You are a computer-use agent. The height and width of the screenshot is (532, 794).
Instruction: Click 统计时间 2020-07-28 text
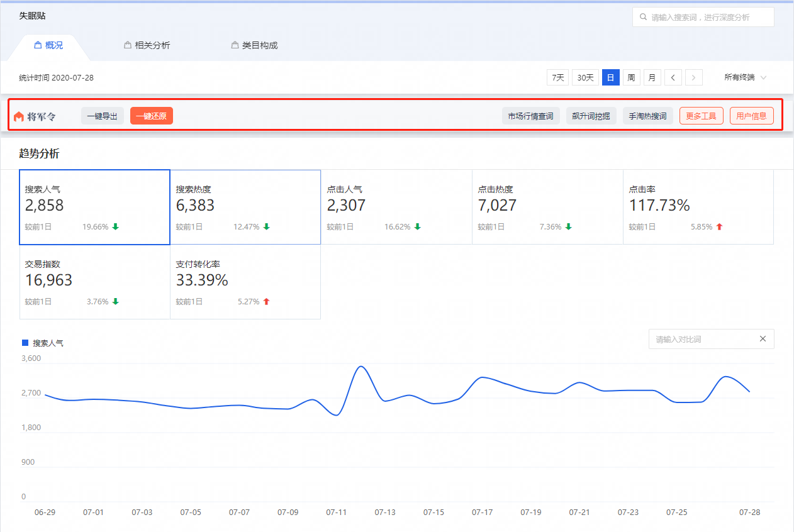[x=56, y=78]
